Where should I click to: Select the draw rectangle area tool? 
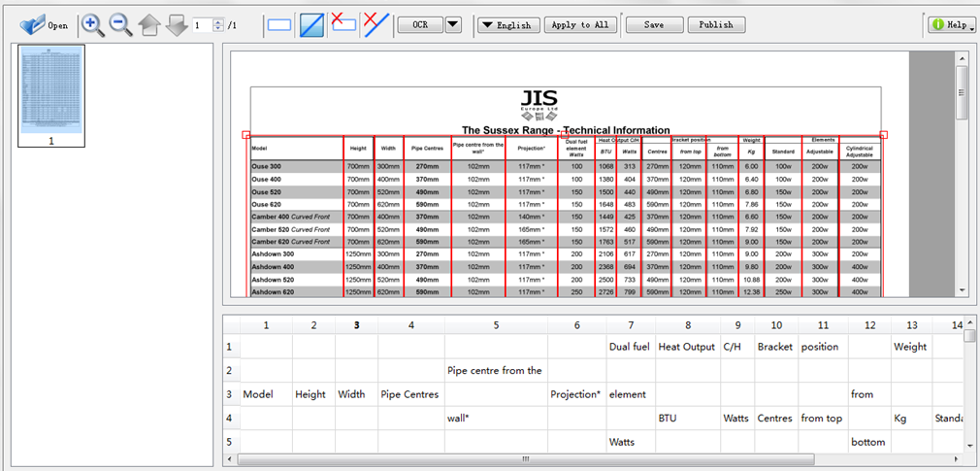click(279, 25)
